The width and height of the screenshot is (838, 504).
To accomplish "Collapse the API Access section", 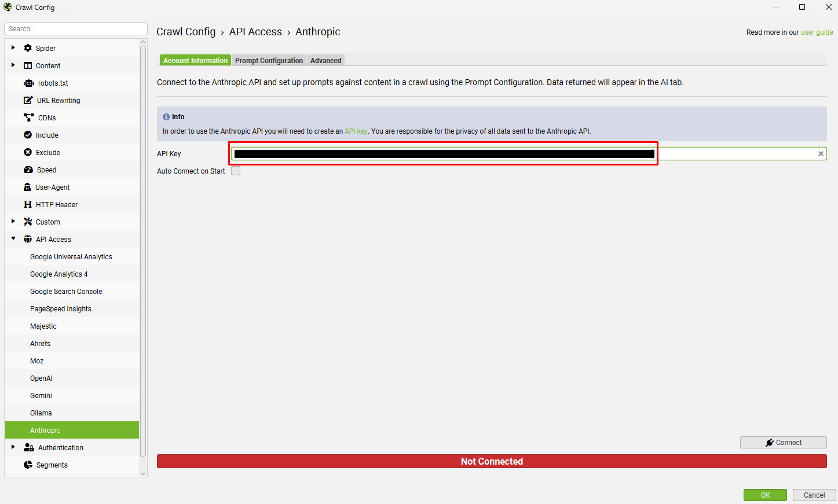I will point(13,239).
